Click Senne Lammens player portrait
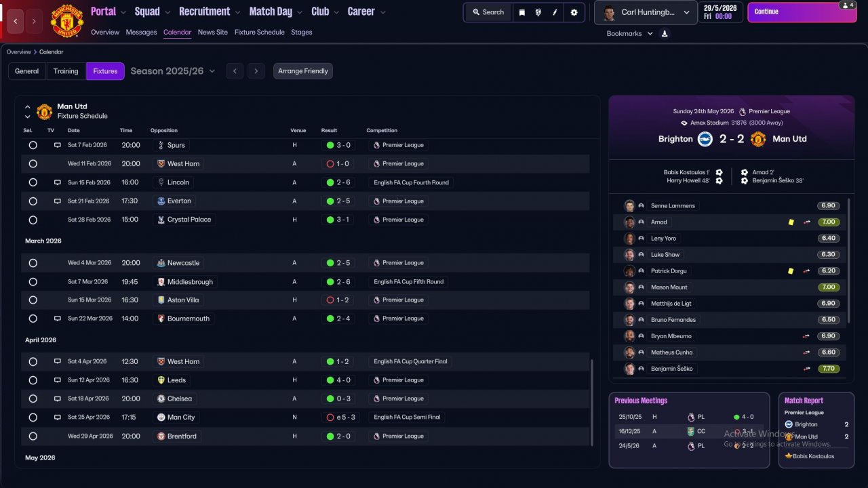The height and width of the screenshot is (488, 868). point(629,206)
